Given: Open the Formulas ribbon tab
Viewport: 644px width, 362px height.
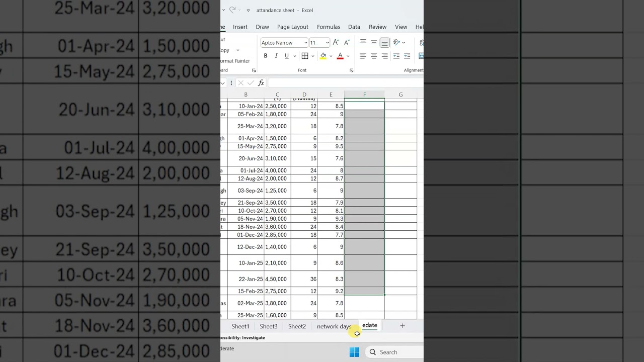Looking at the screenshot, I should pos(329,27).
